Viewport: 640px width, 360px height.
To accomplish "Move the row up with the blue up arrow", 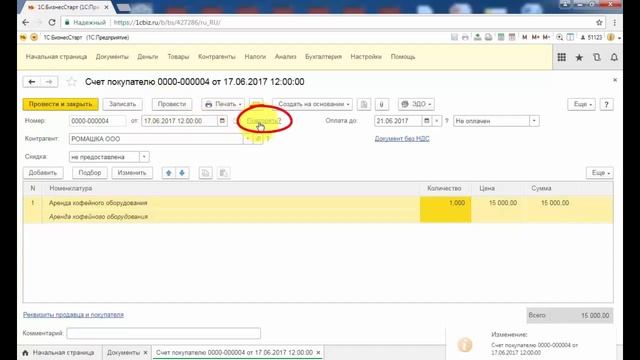I will 169,173.
